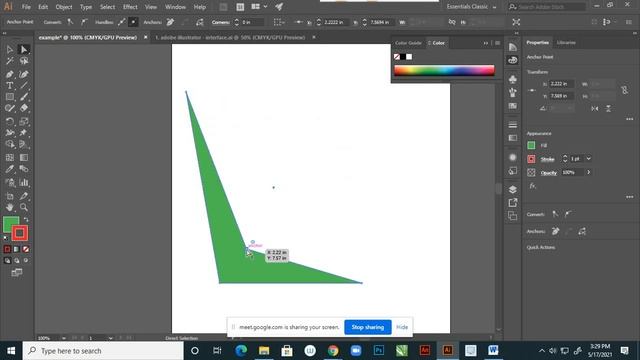
Task: Select the Eraser tool
Action: coord(24,108)
